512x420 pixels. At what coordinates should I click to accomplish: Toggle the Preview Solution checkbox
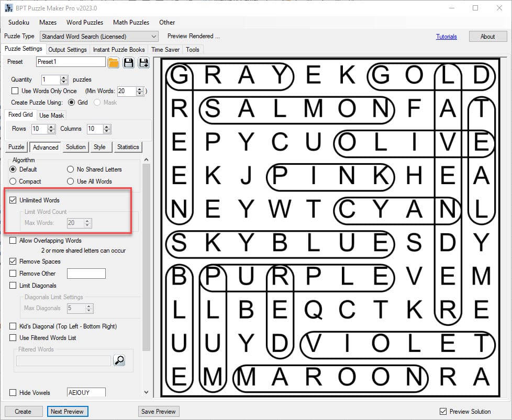(x=443, y=412)
